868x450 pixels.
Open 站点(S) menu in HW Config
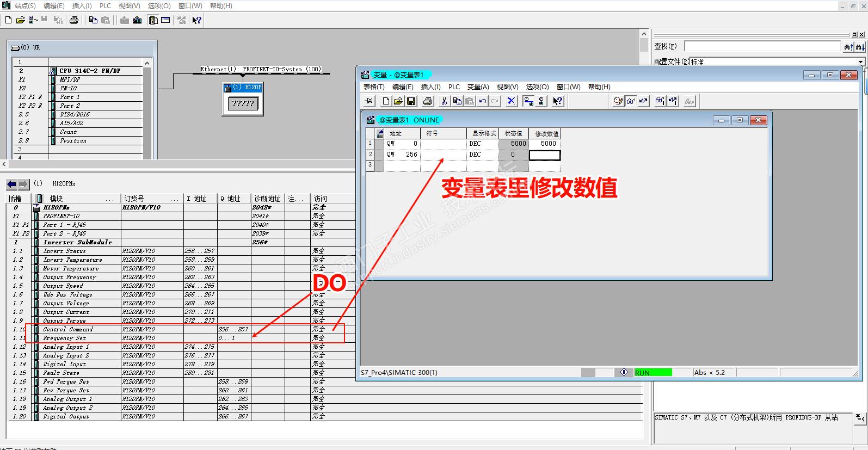25,5
